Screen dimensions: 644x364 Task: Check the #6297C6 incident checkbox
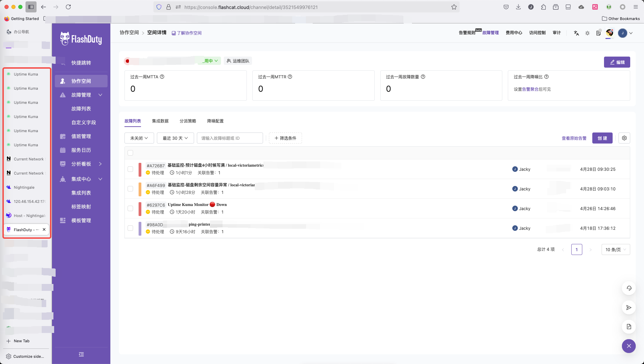click(130, 208)
